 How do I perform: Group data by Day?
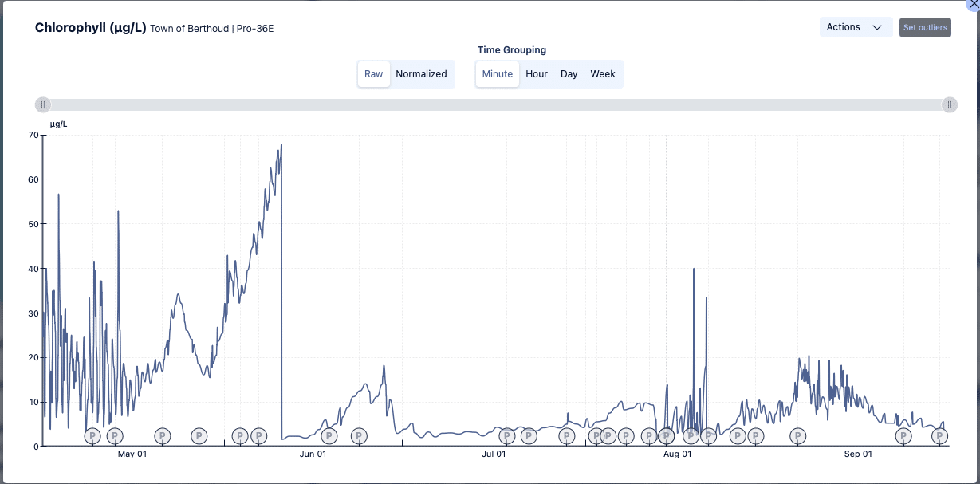tap(569, 74)
